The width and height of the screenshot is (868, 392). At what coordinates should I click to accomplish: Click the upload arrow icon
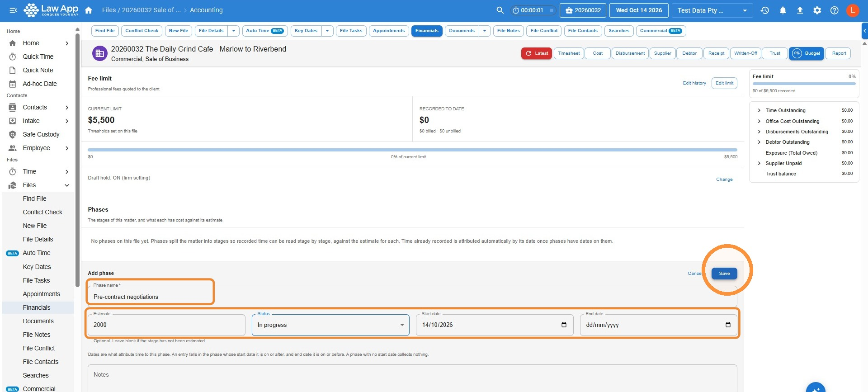pos(800,10)
